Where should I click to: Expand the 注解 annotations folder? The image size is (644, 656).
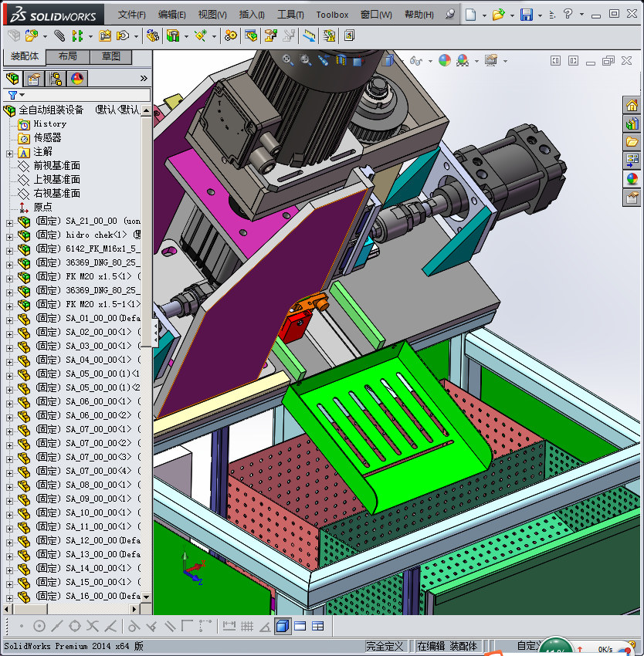pos(9,152)
